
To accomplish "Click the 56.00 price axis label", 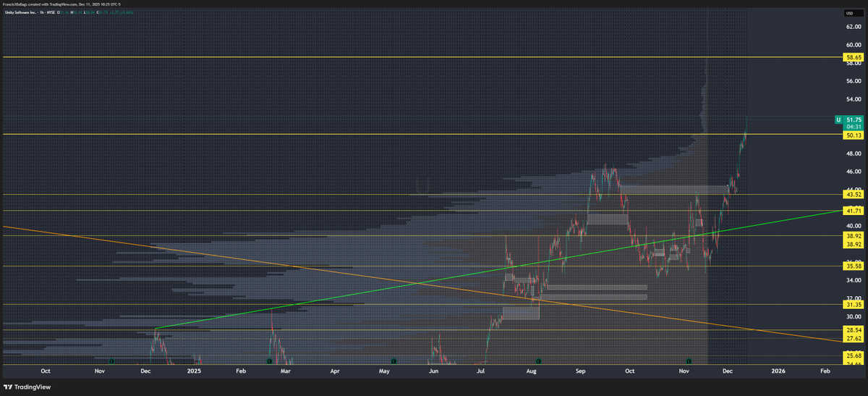I will (x=854, y=81).
